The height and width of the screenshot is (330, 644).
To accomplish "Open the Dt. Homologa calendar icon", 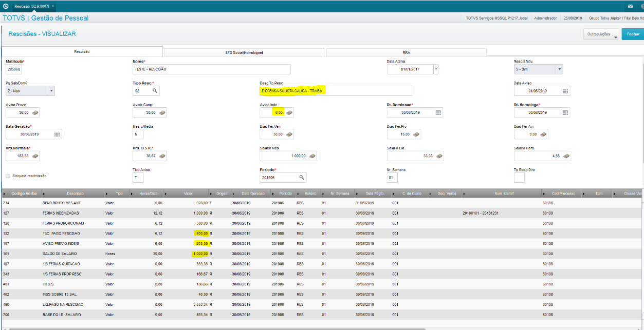I will coord(565,112).
